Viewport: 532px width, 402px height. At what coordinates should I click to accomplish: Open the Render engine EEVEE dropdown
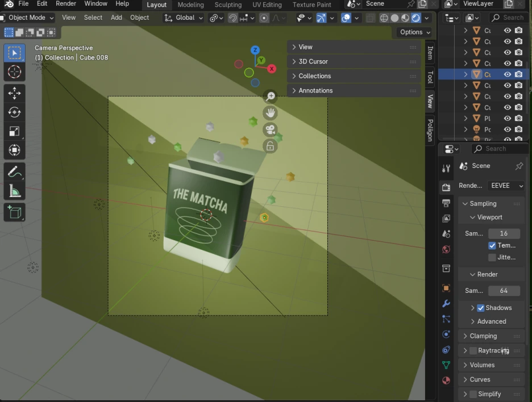(x=506, y=186)
